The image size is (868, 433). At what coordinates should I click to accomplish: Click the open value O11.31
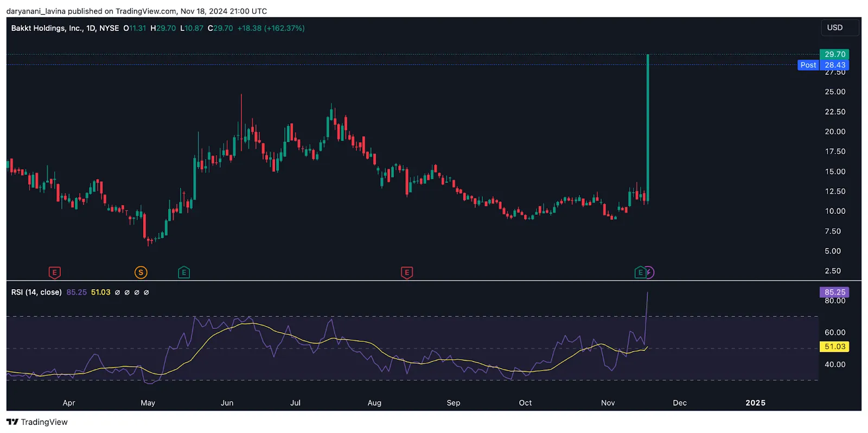(135, 28)
